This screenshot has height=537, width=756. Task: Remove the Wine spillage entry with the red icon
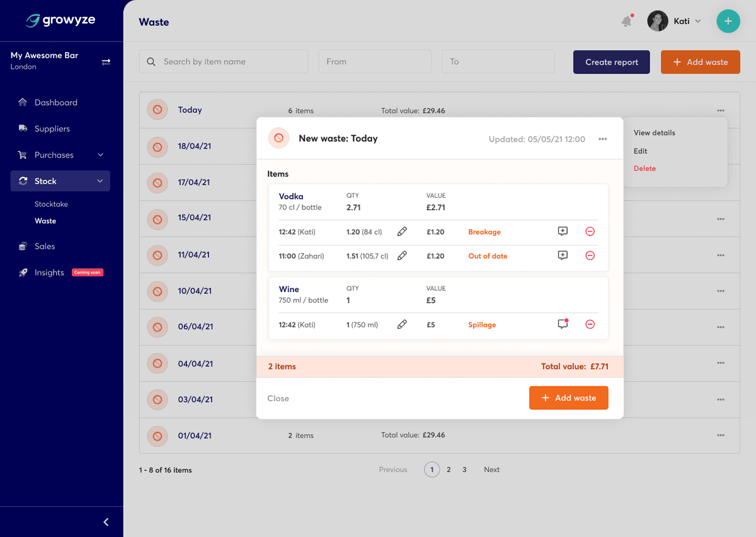click(x=590, y=324)
